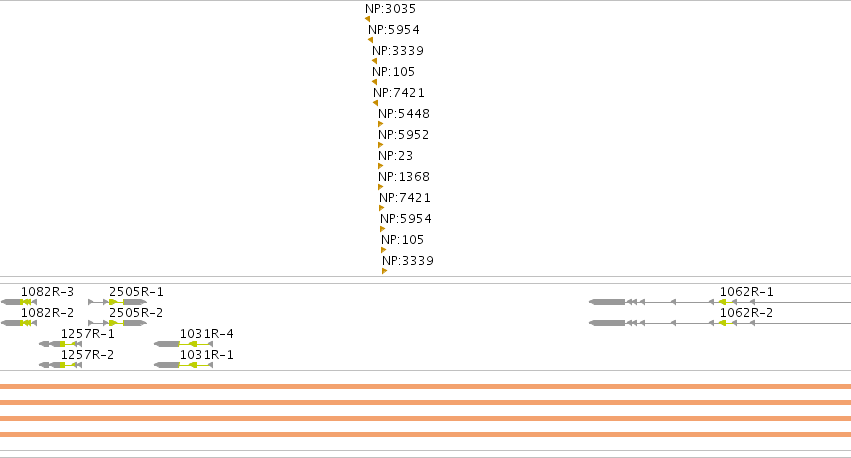Click the yellow-green exon arrow under 1062R-1
Screen dimensions: 851x458
(x=722, y=302)
